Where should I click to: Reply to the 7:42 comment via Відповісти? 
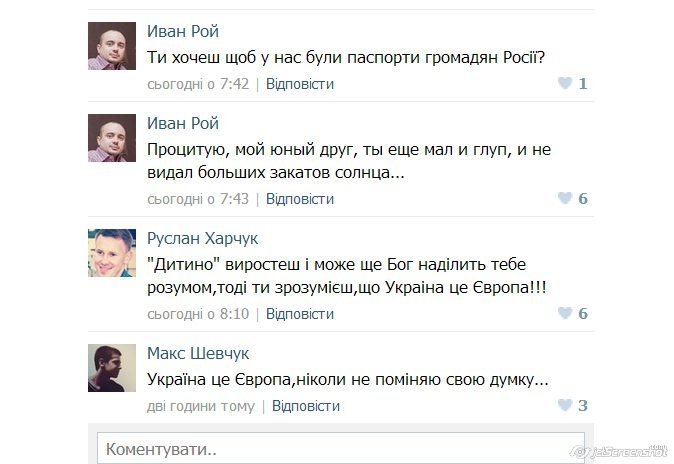point(300,84)
